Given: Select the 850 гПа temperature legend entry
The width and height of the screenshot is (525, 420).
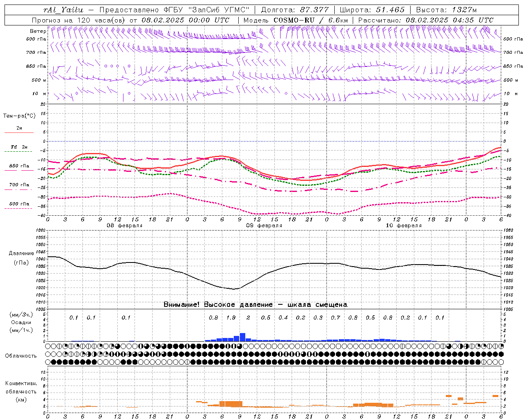Looking at the screenshot, I should (19, 166).
